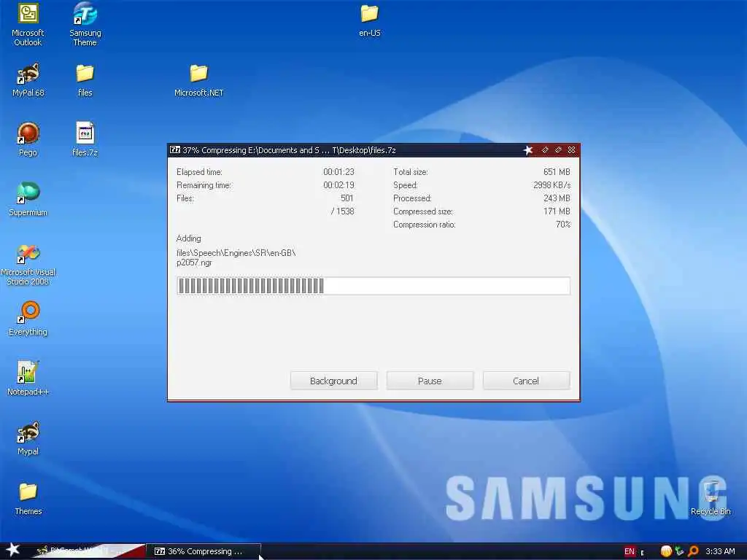747x560 pixels.
Task: Click the file name p2057.ngr
Action: pyautogui.click(x=194, y=262)
